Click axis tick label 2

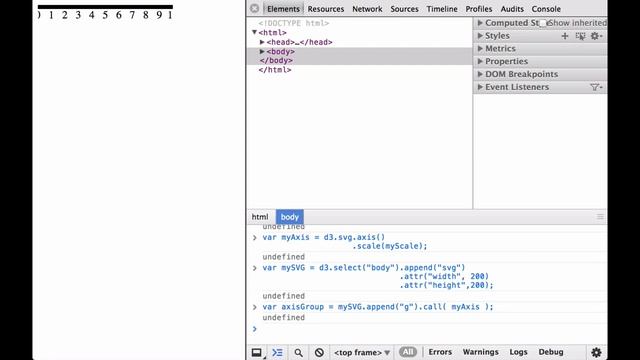pyautogui.click(x=64, y=15)
